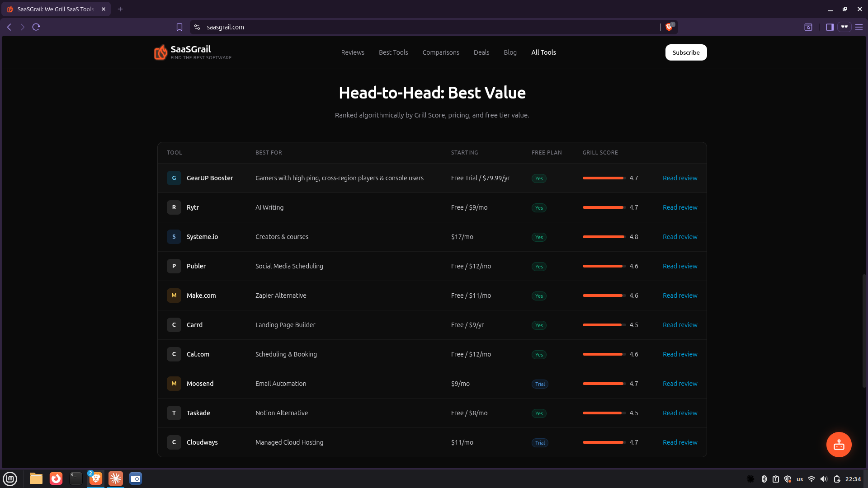This screenshot has width=868, height=488.
Task: Open site settings icon in address bar
Action: [197, 27]
